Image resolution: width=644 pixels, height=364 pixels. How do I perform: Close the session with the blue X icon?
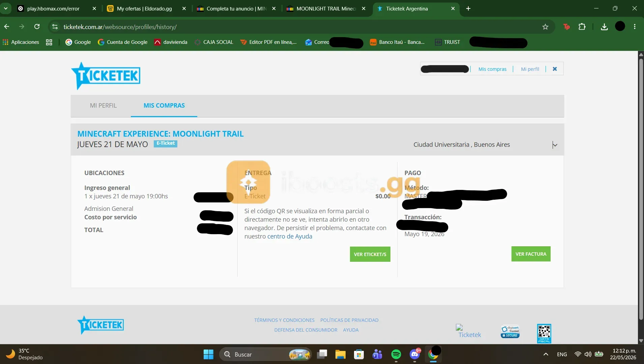tap(555, 69)
